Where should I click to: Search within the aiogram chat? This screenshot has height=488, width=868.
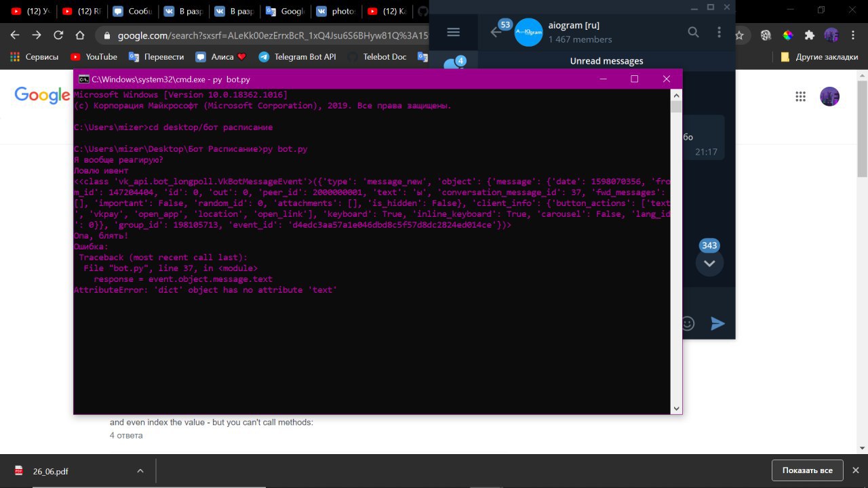(693, 32)
